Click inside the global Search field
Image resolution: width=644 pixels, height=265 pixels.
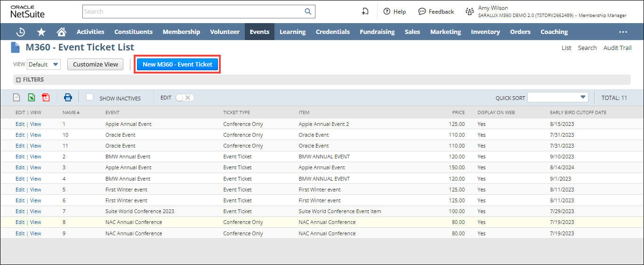pos(193,12)
